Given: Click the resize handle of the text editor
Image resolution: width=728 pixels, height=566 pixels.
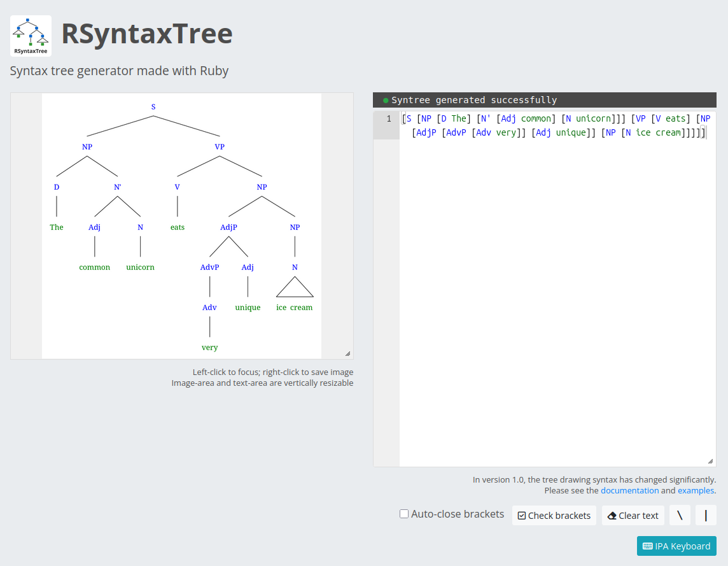Looking at the screenshot, I should (710, 461).
